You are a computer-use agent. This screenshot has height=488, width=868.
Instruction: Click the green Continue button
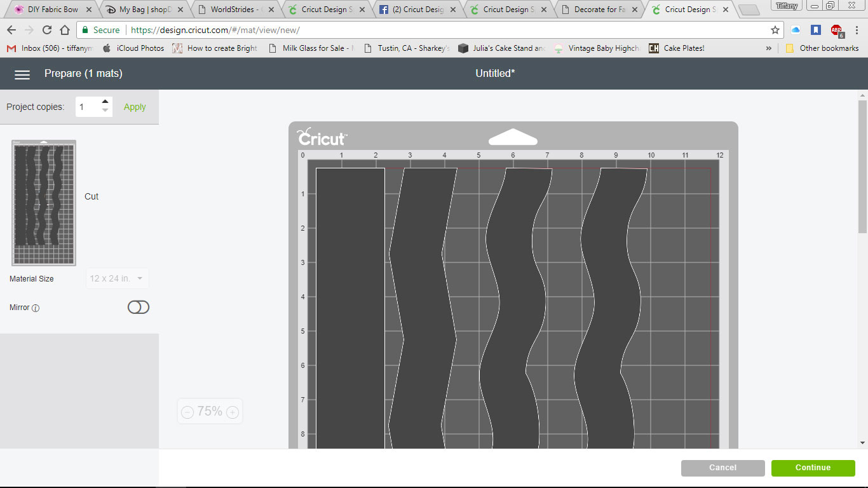pyautogui.click(x=813, y=468)
